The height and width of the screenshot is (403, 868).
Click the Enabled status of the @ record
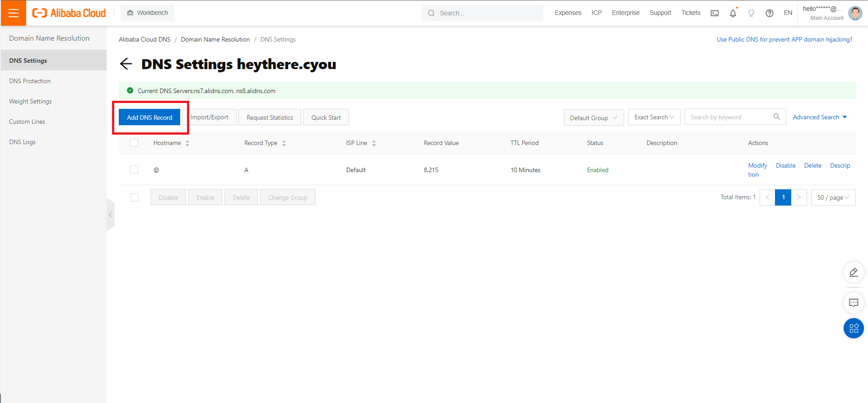(x=597, y=170)
